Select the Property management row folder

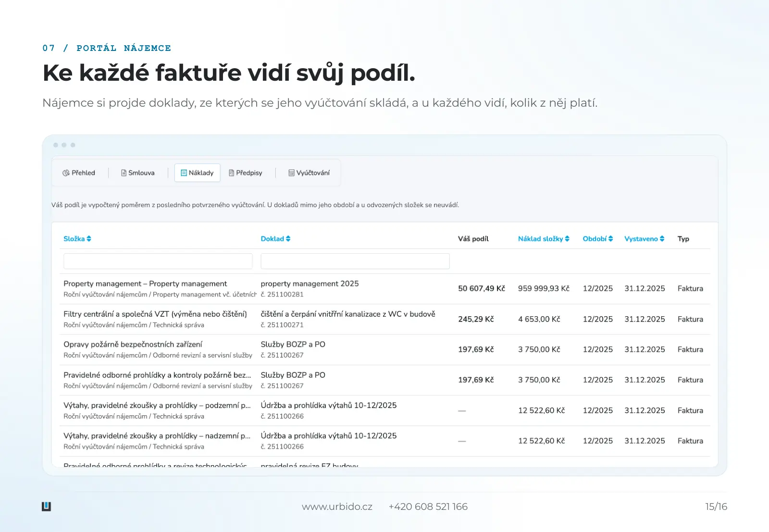[x=145, y=284]
